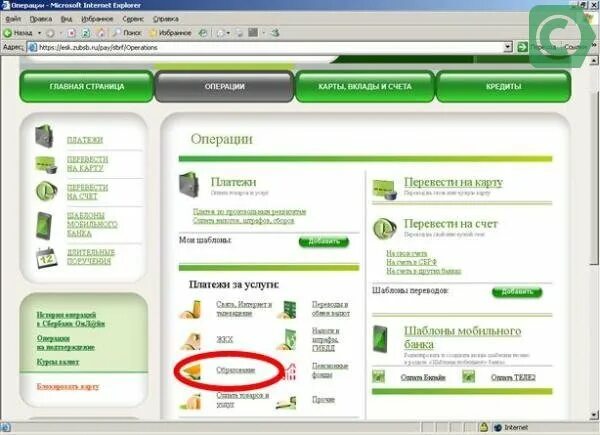600x435 pixels.
Task: Click the sidebar ПЛАТЕЖИ wallet icon
Action: [44, 136]
